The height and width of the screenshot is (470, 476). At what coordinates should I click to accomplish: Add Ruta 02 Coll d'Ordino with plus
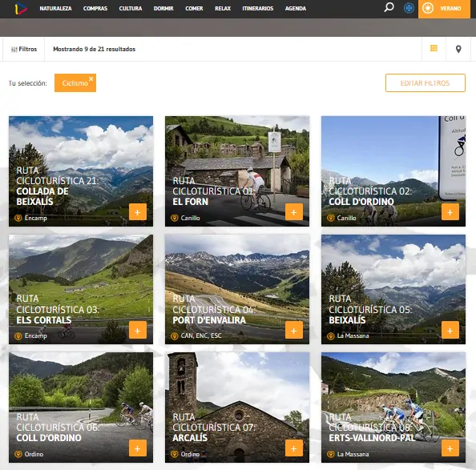click(x=450, y=212)
